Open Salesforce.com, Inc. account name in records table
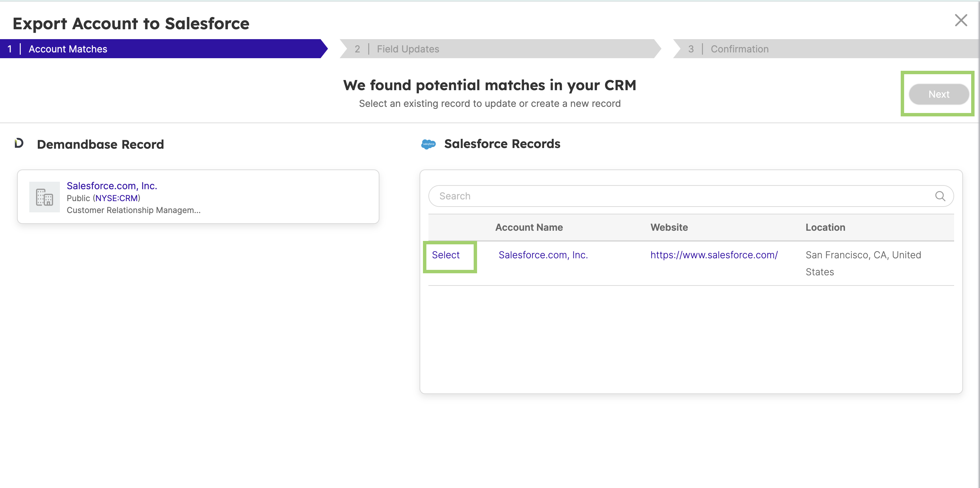 coord(543,255)
